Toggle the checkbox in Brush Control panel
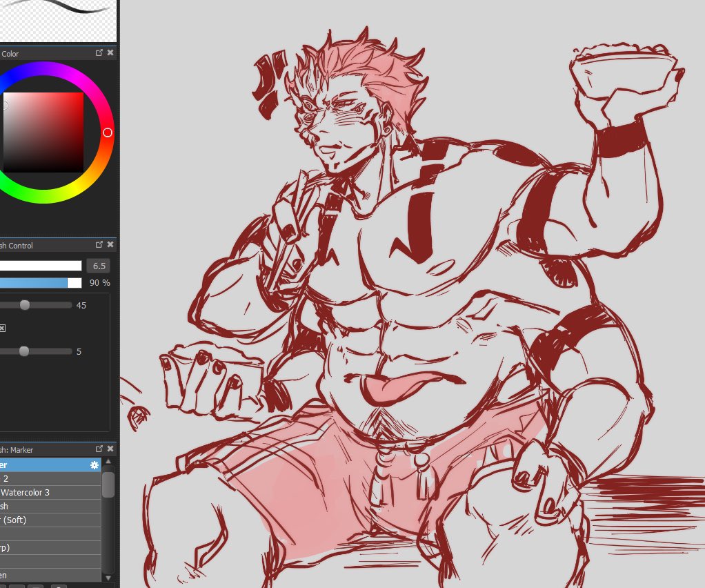The width and height of the screenshot is (705, 588). point(2,328)
